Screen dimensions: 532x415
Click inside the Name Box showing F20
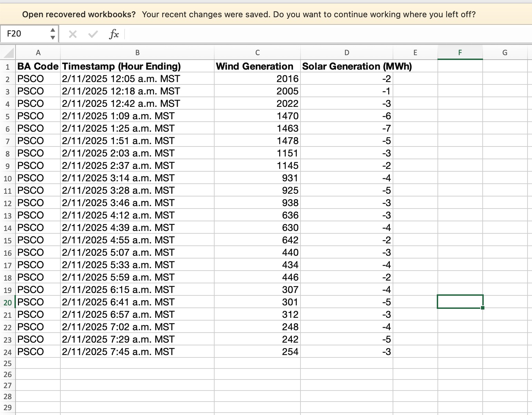coord(24,34)
